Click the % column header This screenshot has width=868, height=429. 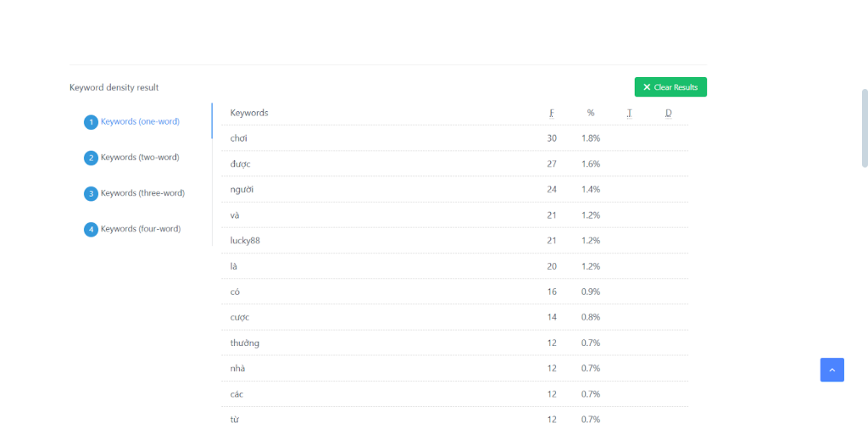(591, 113)
